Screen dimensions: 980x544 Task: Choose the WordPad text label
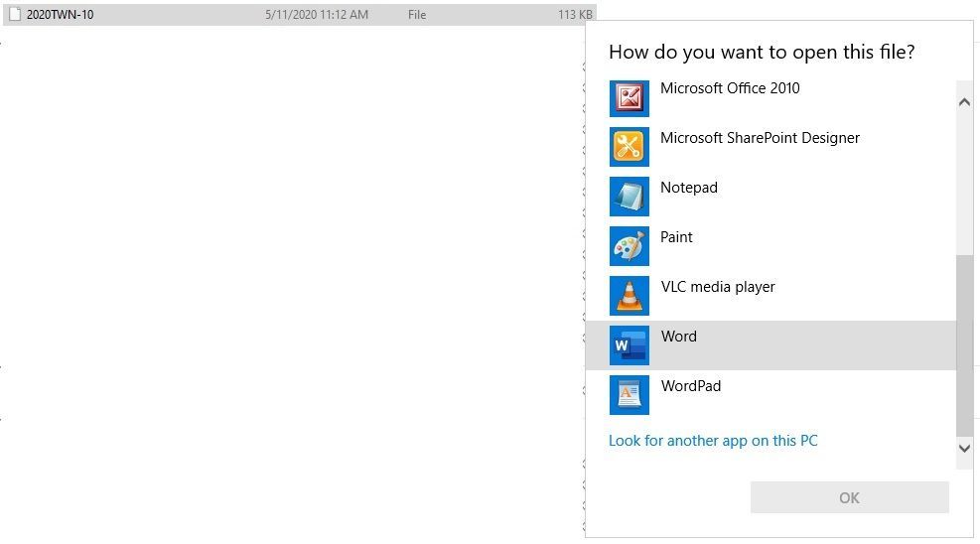(691, 385)
